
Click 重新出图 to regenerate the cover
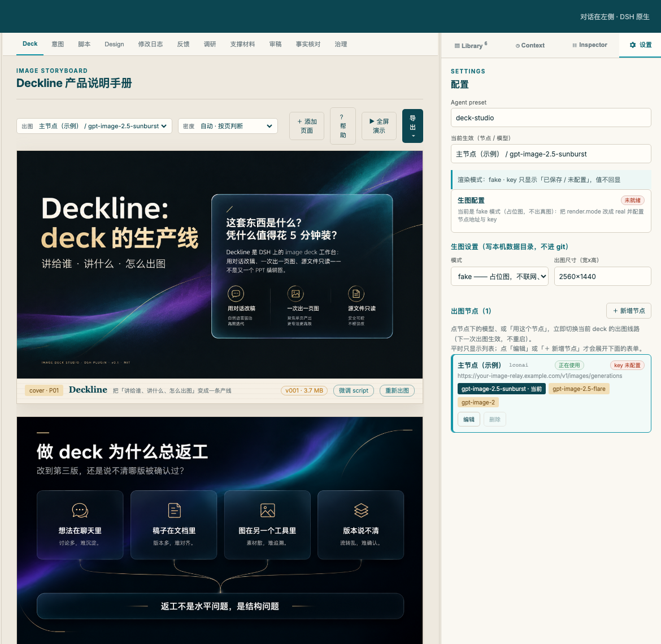coord(397,391)
